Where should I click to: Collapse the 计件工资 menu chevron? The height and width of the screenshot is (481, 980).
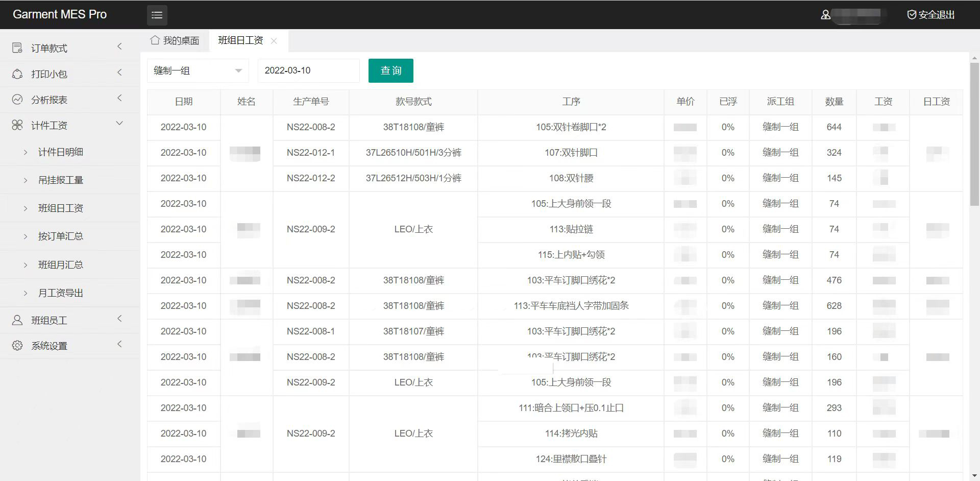point(119,123)
